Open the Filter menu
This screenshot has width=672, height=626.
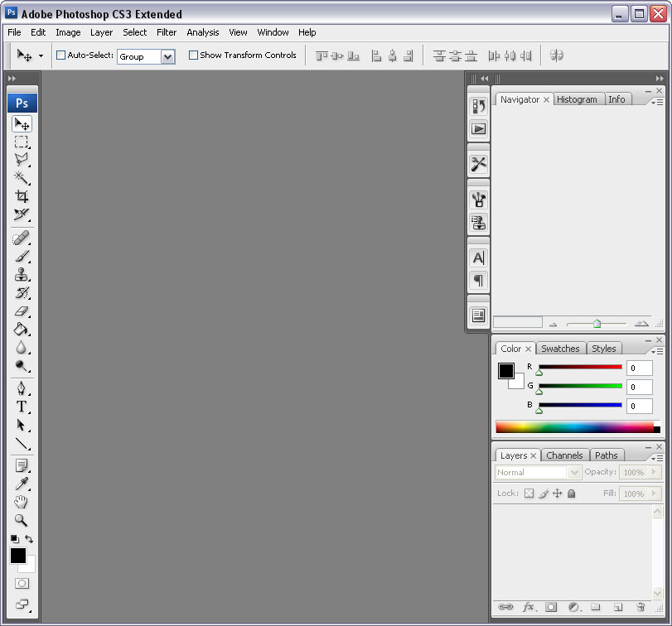pos(167,32)
